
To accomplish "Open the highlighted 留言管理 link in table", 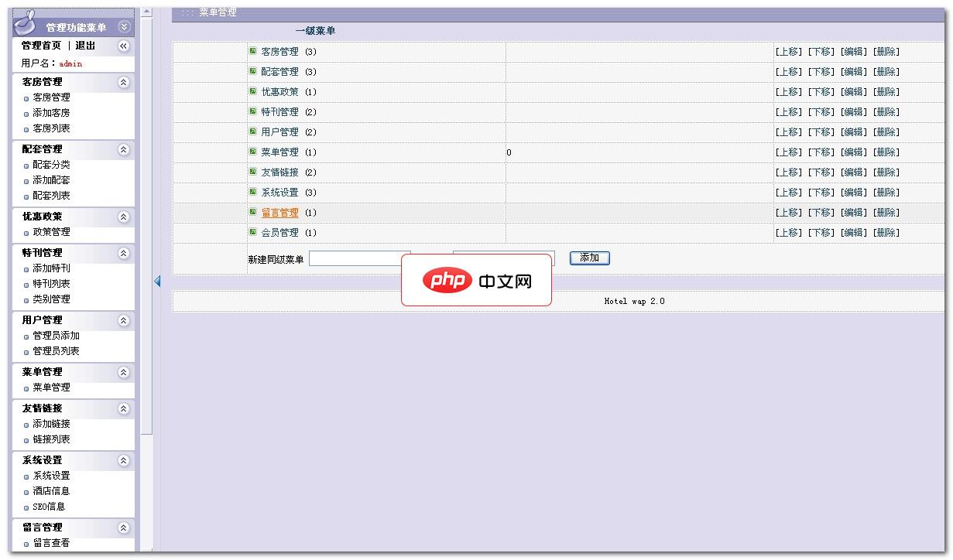I will tap(279, 213).
